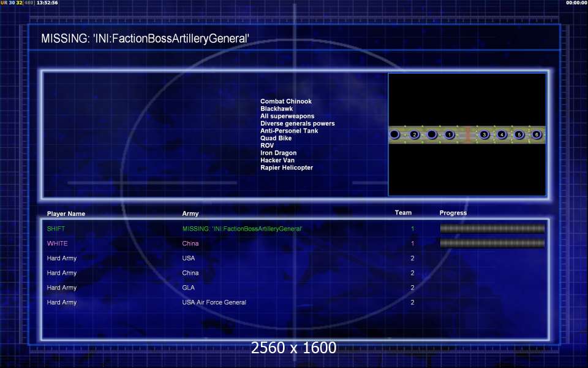Click Blackhawk in the feature list
This screenshot has width=588, height=368.
277,109
